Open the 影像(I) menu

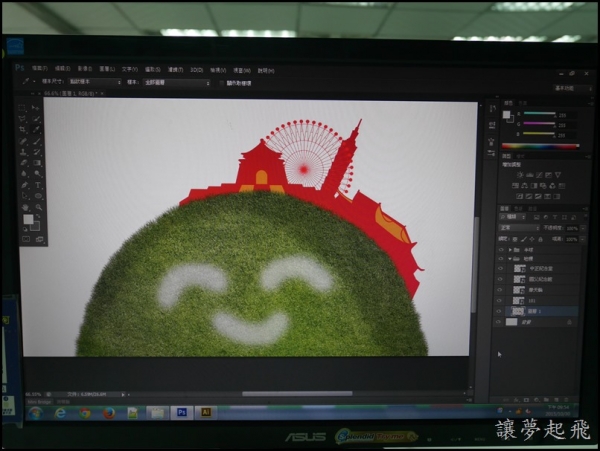tap(85, 69)
